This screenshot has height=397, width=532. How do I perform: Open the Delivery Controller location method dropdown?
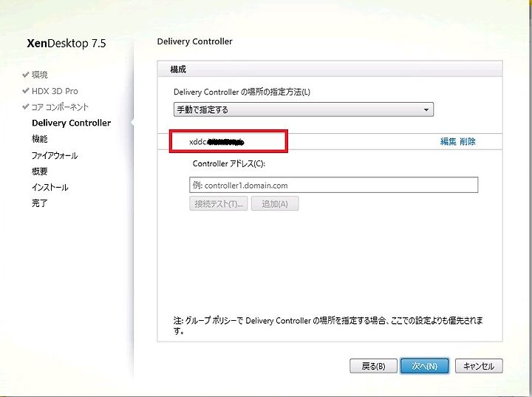coord(304,109)
